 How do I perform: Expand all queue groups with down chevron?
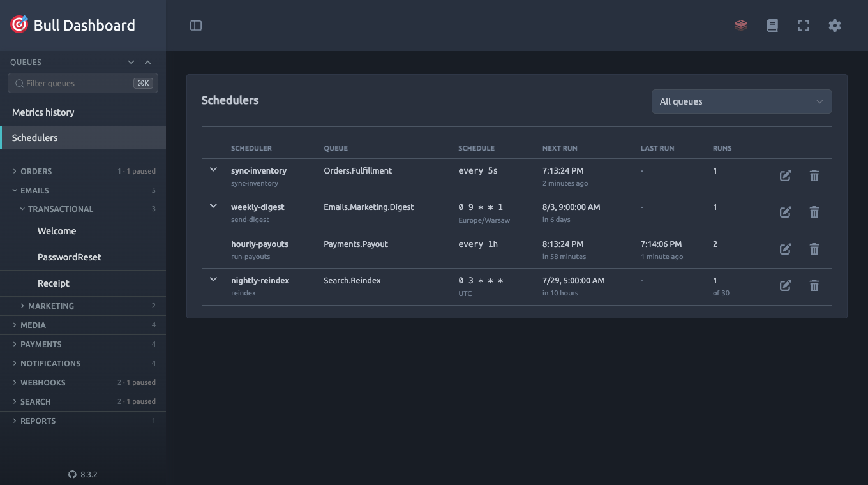(131, 62)
